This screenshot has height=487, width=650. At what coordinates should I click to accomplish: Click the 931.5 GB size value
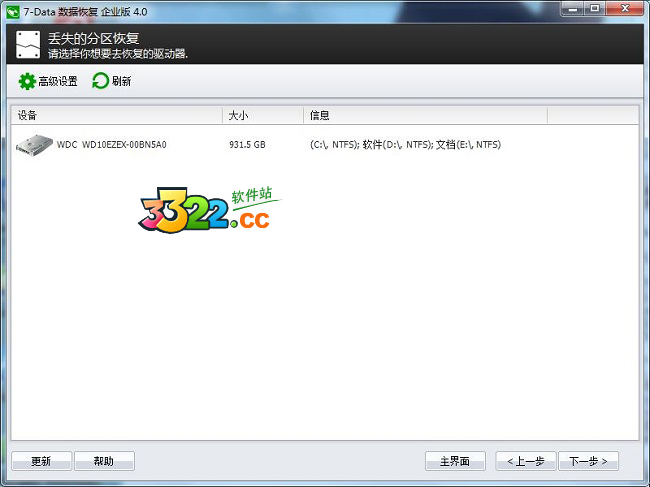(247, 145)
